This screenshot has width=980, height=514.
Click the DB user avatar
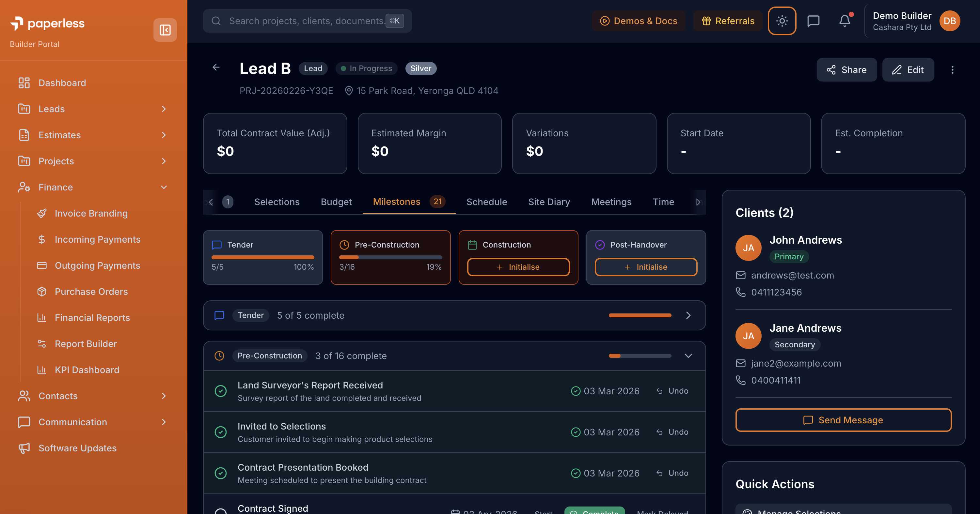coord(950,21)
